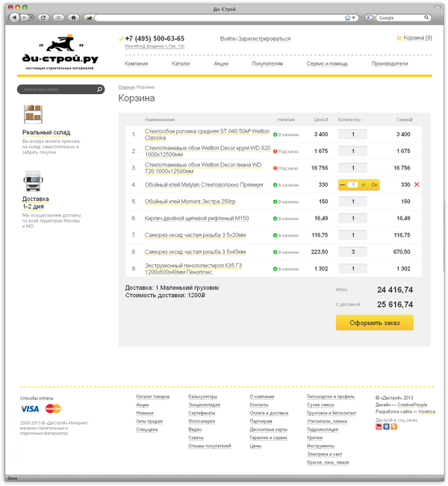The width and height of the screenshot is (448, 486).
Task: Increase Metylan glue quantity with plus
Action: (x=363, y=184)
